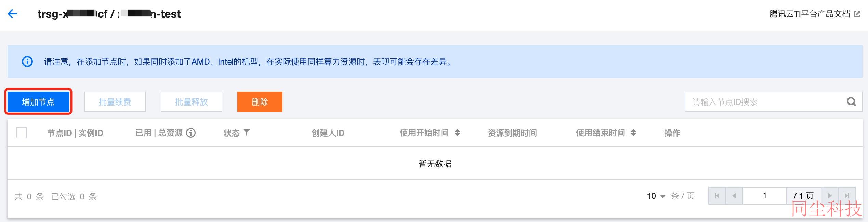Sort by 使用开始时间 column arrows
This screenshot has height=222, width=868.
457,133
